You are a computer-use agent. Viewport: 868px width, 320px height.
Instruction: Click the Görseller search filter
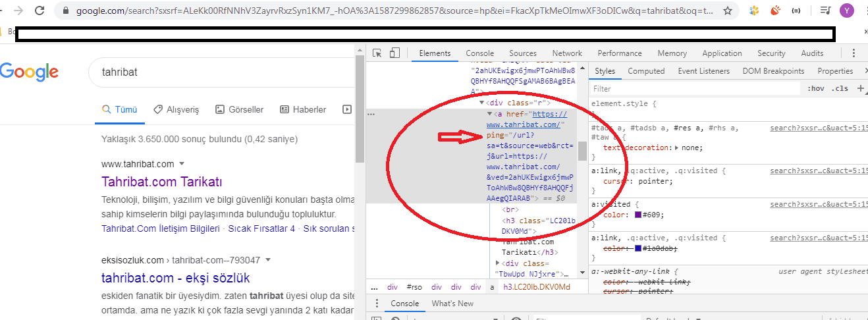coord(240,110)
